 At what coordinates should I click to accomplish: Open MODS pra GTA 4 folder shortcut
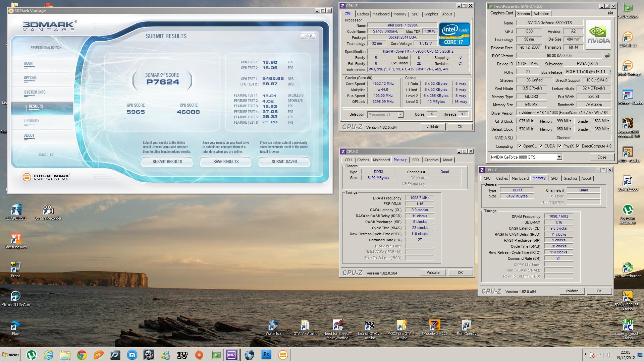(x=402, y=330)
